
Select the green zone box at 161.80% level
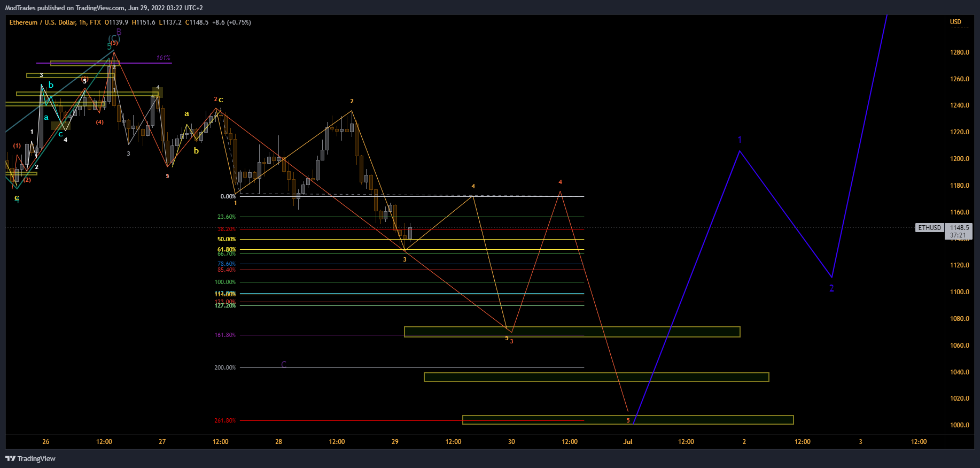click(572, 332)
